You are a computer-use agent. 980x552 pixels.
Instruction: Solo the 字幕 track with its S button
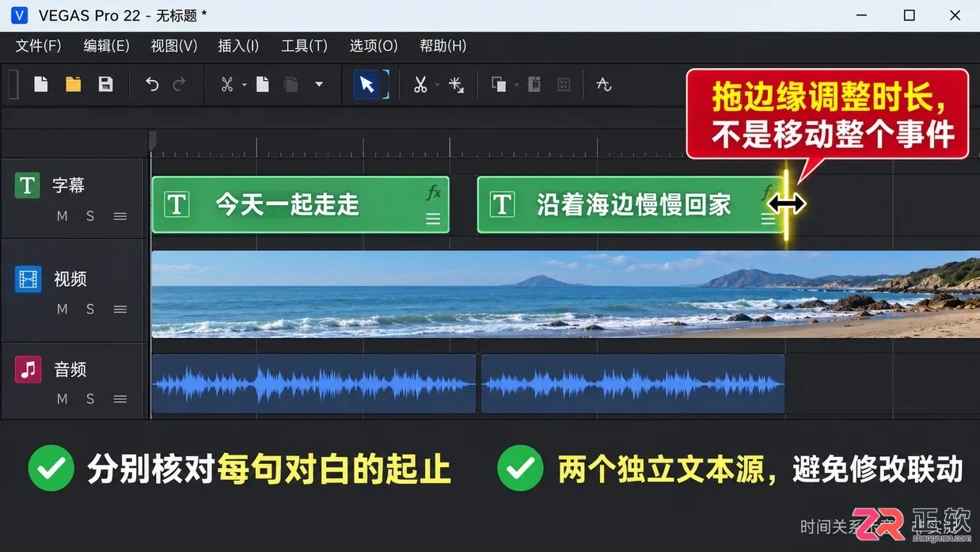90,216
